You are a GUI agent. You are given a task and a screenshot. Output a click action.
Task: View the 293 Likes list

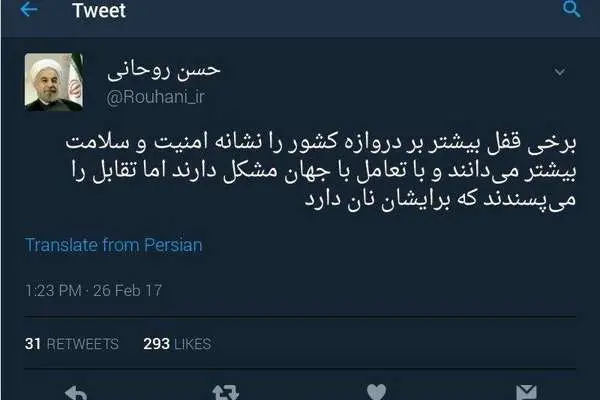click(177, 344)
